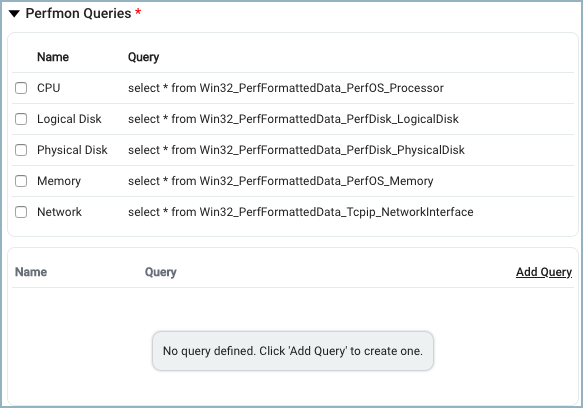This screenshot has width=583, height=408.
Task: Collapse the Perfmon Queries section triangle
Action: pos(14,14)
